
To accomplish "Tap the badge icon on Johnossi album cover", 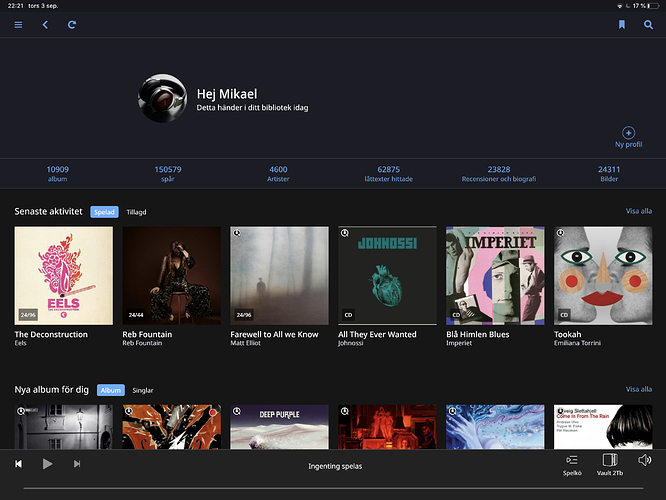I will coord(345,233).
